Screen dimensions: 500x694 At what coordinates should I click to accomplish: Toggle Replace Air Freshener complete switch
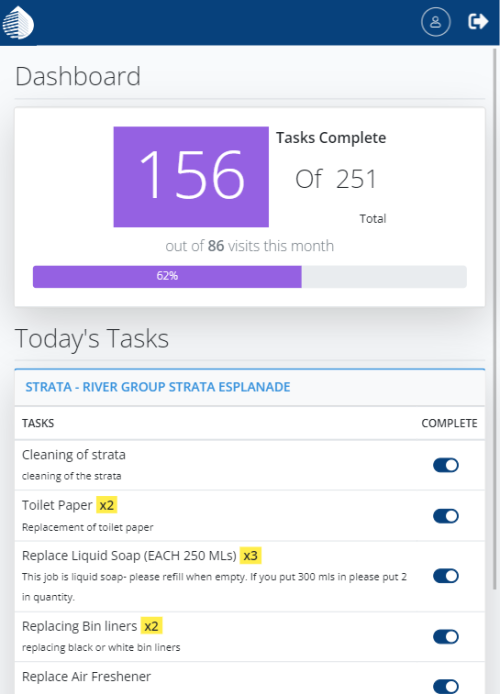(446, 686)
